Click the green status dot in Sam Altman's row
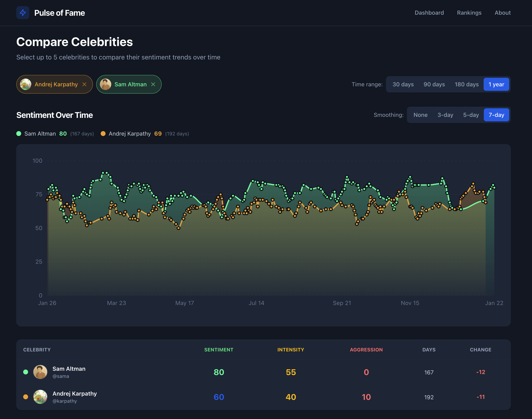Image resolution: width=532 pixels, height=419 pixels. [26, 372]
